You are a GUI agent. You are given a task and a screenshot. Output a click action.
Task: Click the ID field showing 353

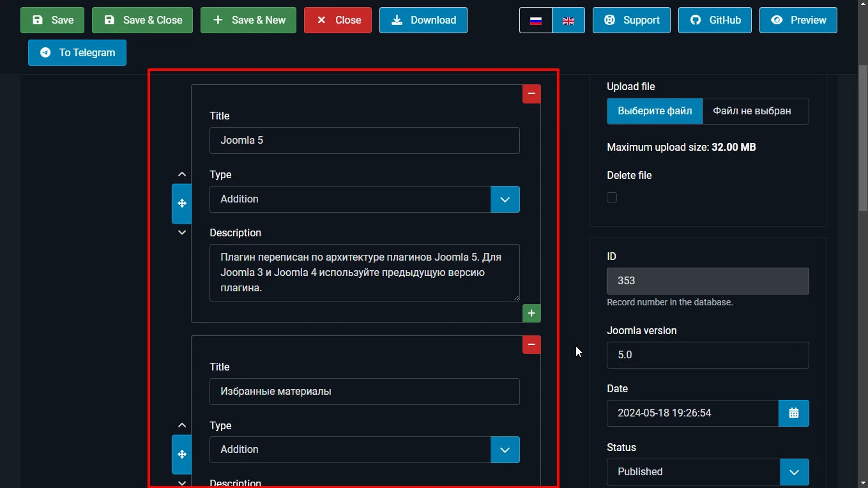click(708, 281)
